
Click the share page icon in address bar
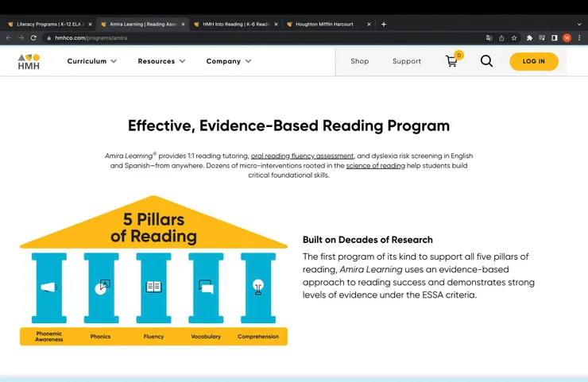tap(501, 38)
